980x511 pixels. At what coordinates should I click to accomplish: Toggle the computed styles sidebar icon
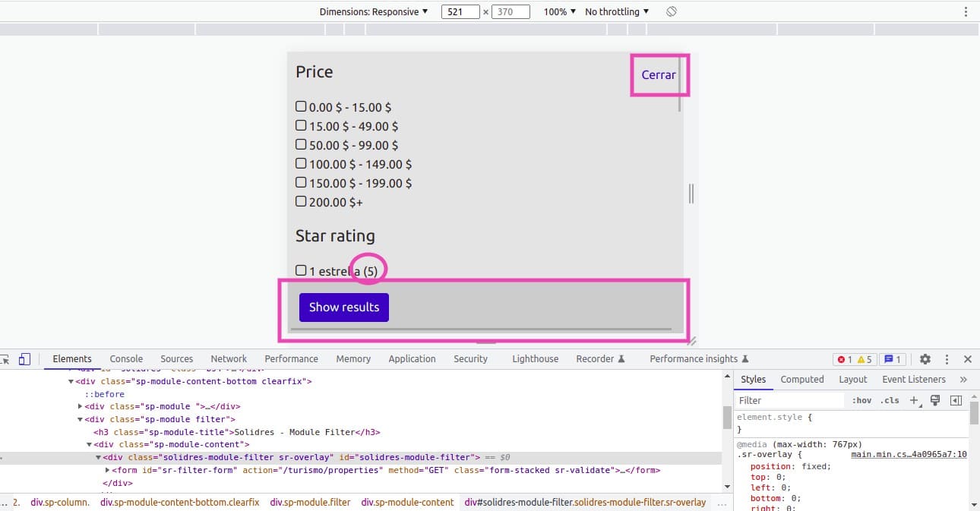click(956, 400)
